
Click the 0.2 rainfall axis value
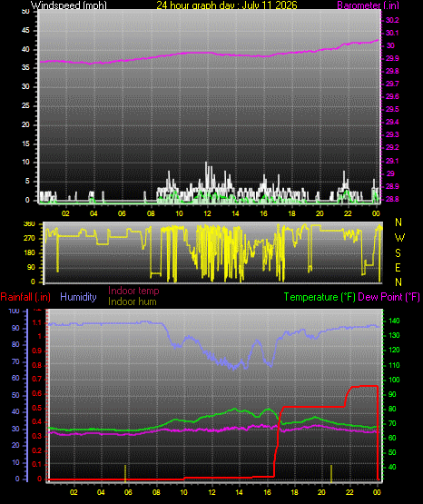37,450
